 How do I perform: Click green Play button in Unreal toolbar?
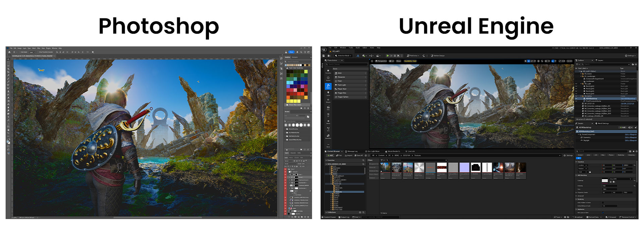[388, 56]
